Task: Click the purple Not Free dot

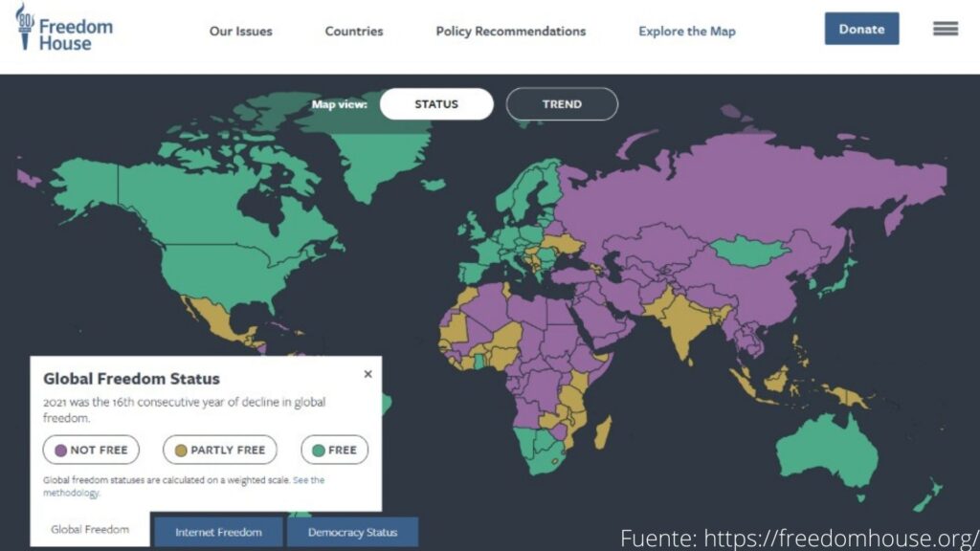Action: 60,451
